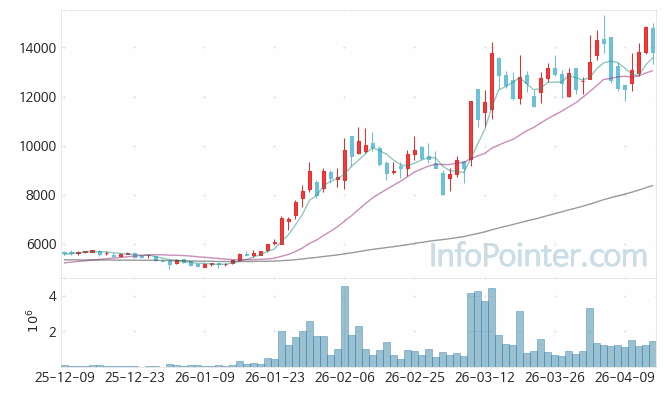Click the volume axis label 4
Image resolution: width=665 pixels, height=396 pixels.
[53, 296]
